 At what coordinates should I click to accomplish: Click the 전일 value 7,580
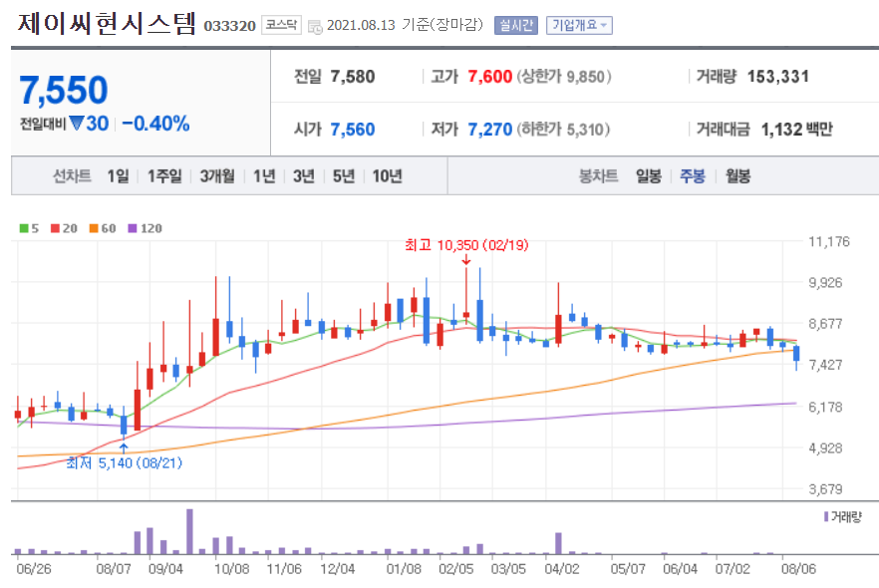coord(353,76)
